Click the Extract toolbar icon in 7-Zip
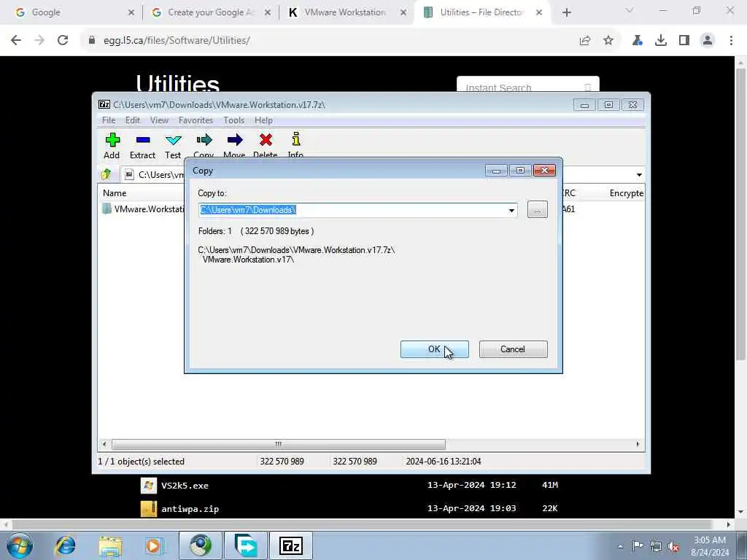The image size is (747, 560). click(x=143, y=140)
